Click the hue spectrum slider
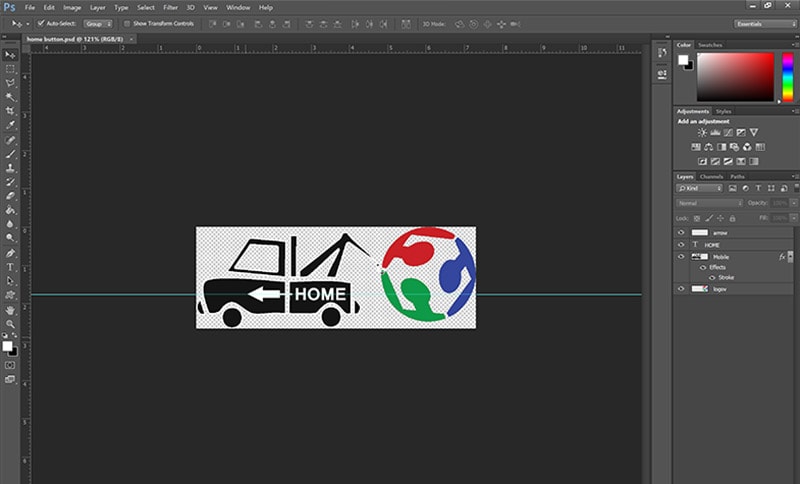The image size is (800, 484). click(x=788, y=77)
